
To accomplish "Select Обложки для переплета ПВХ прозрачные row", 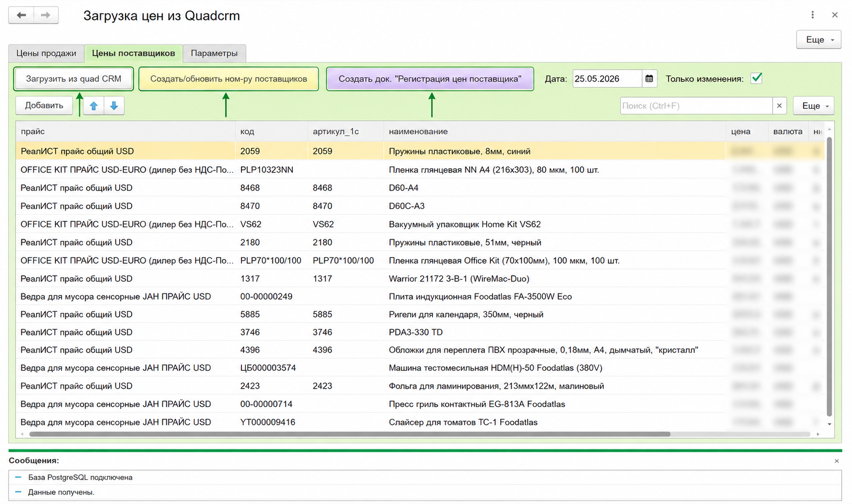I will (420, 350).
